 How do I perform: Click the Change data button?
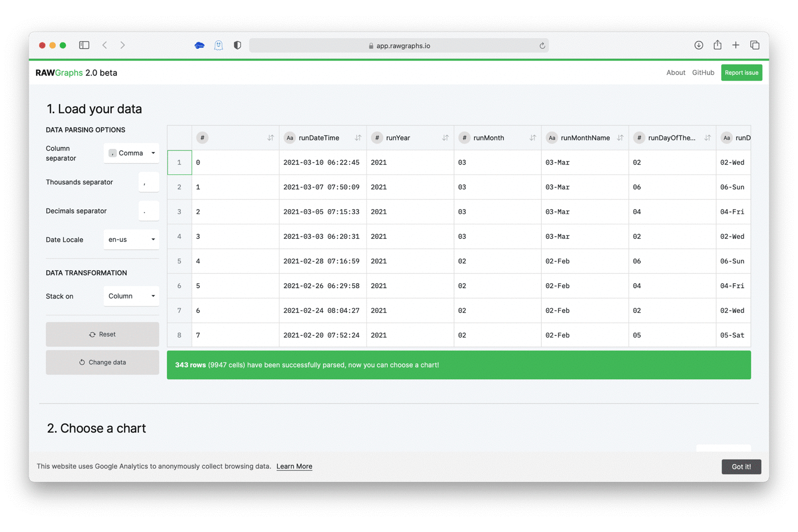point(102,362)
